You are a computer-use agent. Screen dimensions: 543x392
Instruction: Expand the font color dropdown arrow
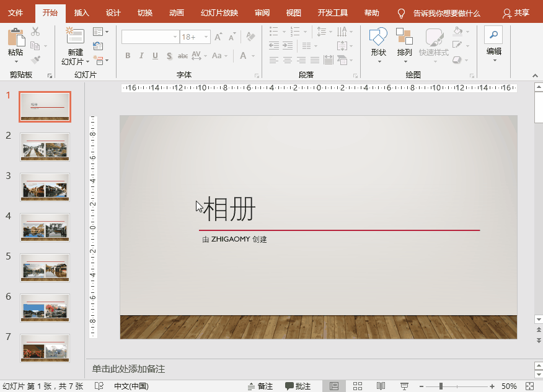254,56
